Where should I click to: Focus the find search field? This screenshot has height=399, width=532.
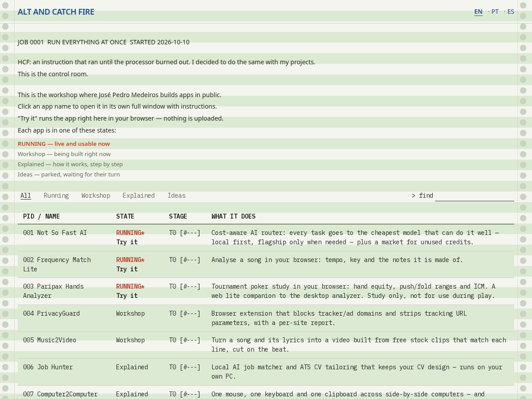click(x=474, y=196)
